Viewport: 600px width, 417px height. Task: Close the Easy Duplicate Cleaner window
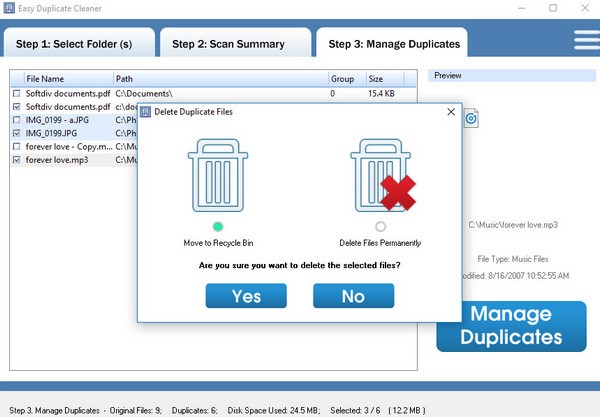[x=585, y=8]
